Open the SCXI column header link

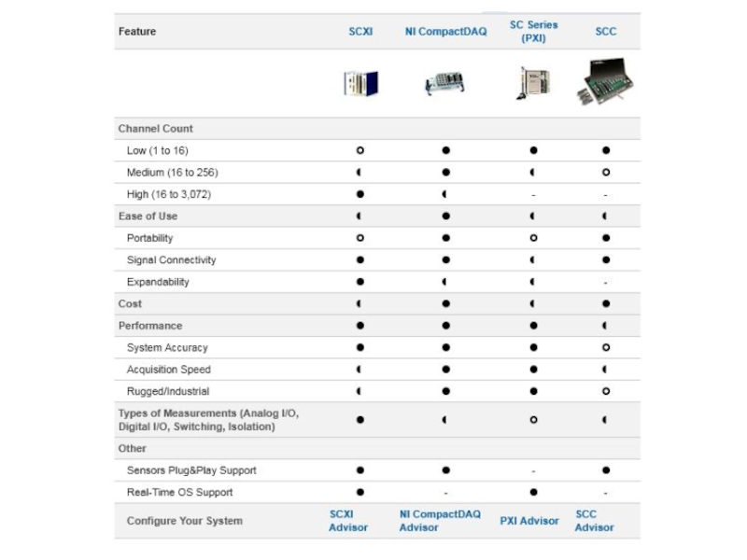tap(360, 32)
